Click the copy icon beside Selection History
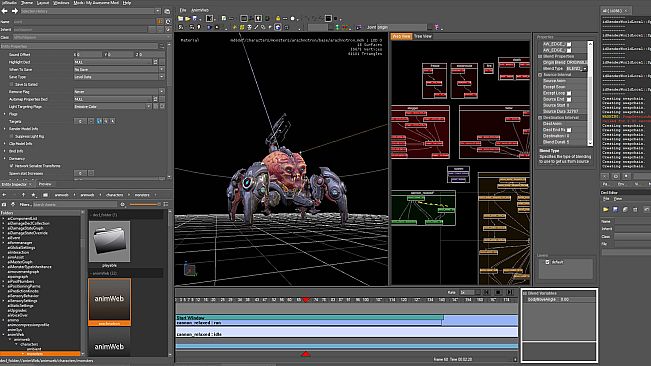Screen dimensions: 651x366 click(x=167, y=11)
